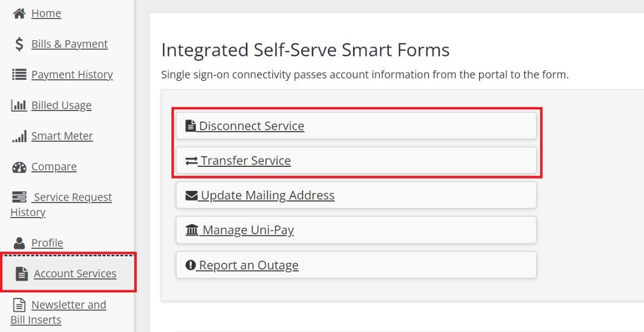This screenshot has height=332, width=644.
Task: Click the double-arrow icon on Transfer Service
Action: click(x=190, y=160)
